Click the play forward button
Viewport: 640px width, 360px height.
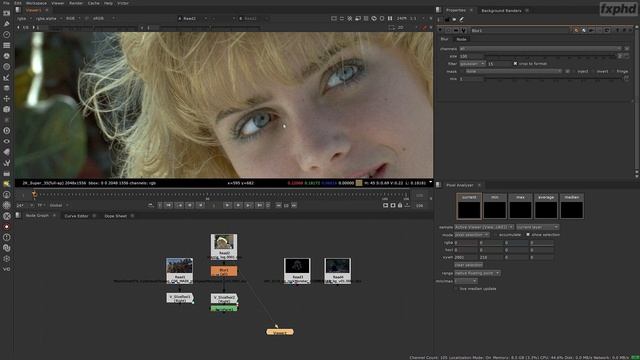point(228,205)
